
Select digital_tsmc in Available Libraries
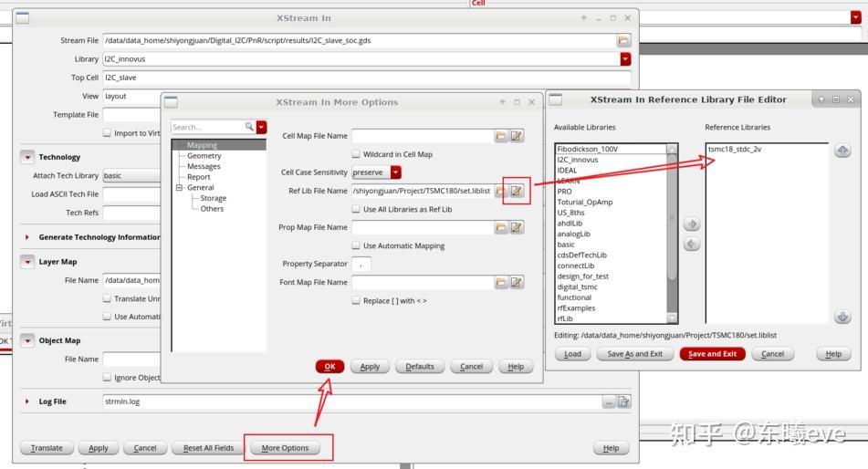(578, 287)
